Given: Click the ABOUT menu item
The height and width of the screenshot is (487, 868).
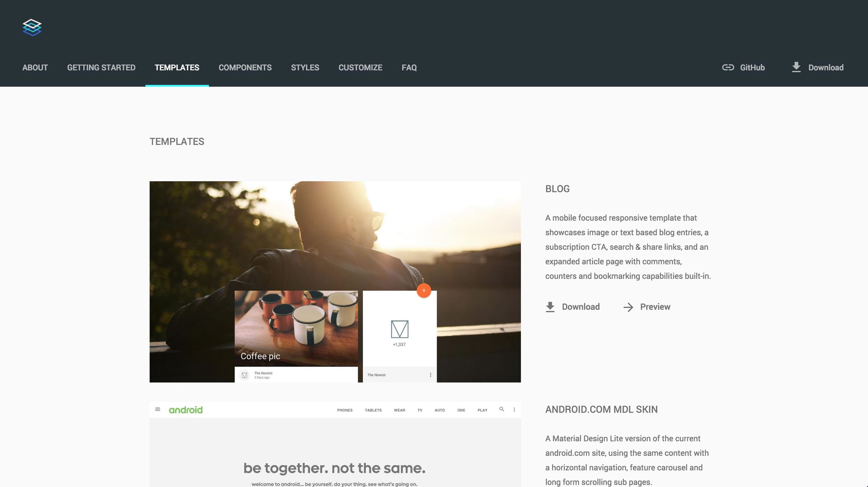Looking at the screenshot, I should click(x=34, y=67).
